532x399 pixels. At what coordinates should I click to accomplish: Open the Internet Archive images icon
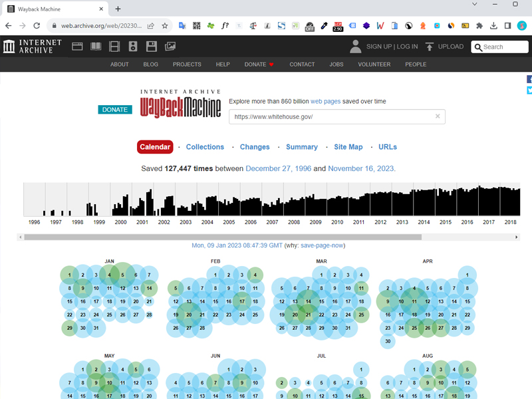[170, 47]
